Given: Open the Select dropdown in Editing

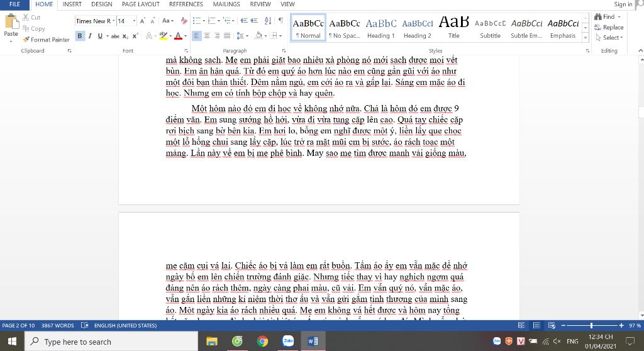Looking at the screenshot, I should (609, 37).
